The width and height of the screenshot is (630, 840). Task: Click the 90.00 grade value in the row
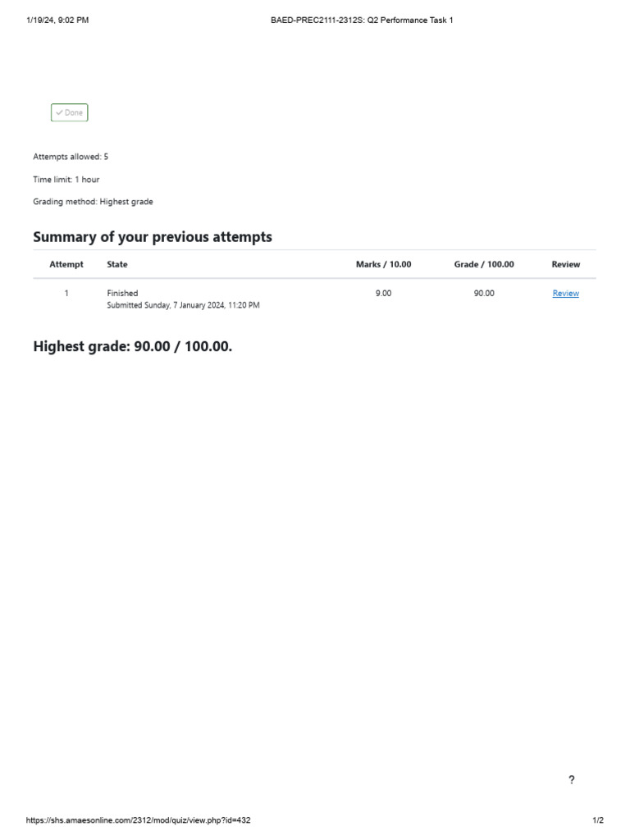tap(484, 293)
